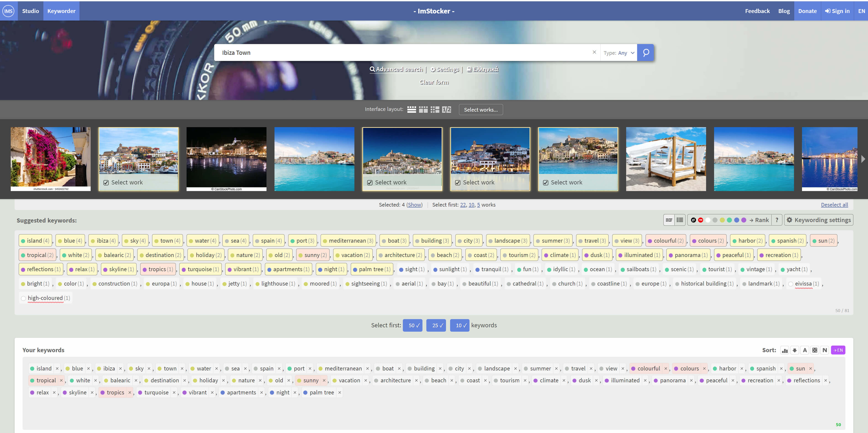
Task: Open the Studio tab
Action: tap(30, 11)
